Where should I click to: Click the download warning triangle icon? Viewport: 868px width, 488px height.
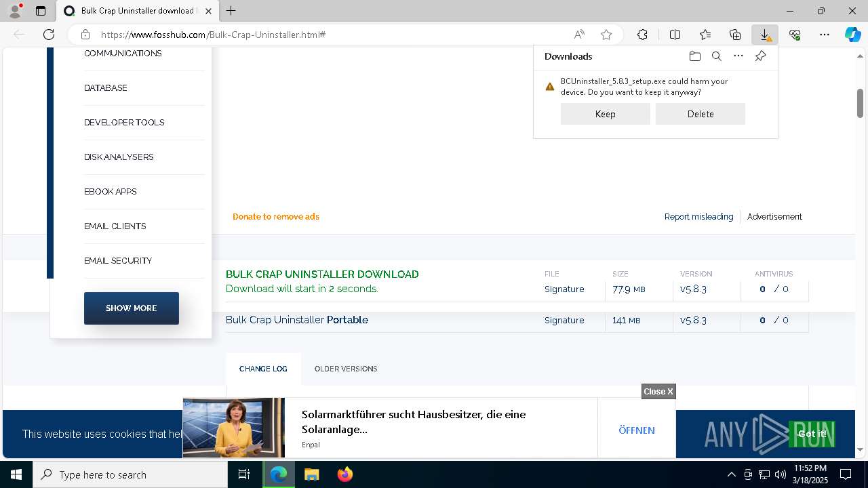tap(550, 87)
